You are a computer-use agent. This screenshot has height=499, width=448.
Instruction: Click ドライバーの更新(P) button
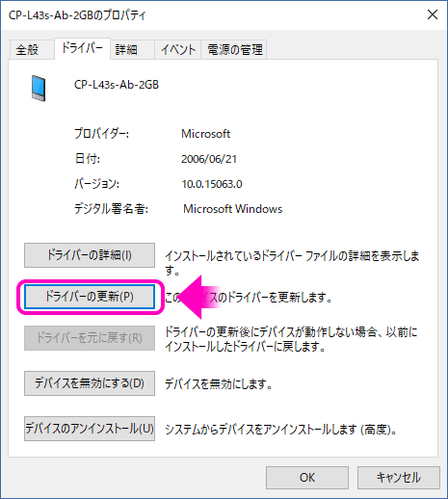click(90, 297)
